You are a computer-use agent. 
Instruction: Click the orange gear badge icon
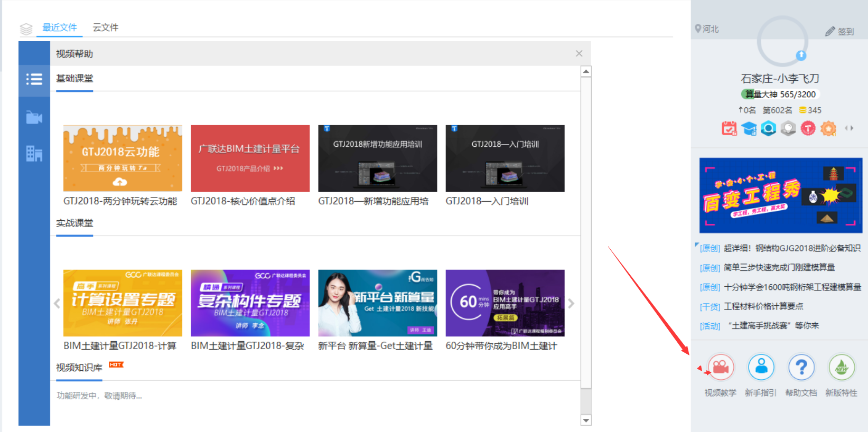click(828, 128)
